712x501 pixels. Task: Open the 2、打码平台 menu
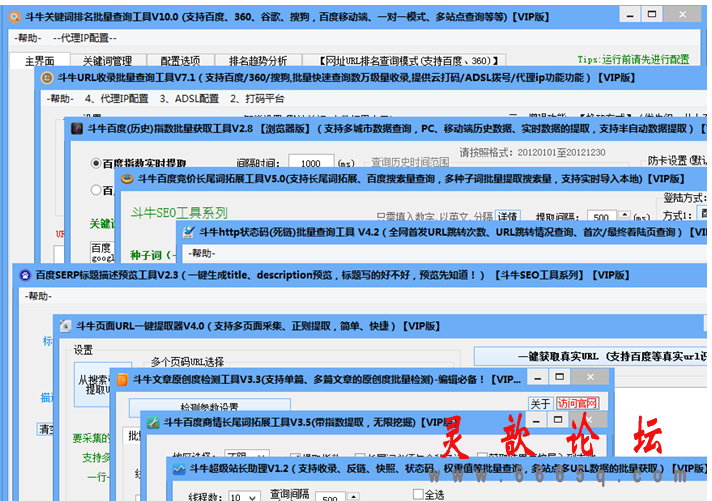click(x=257, y=99)
